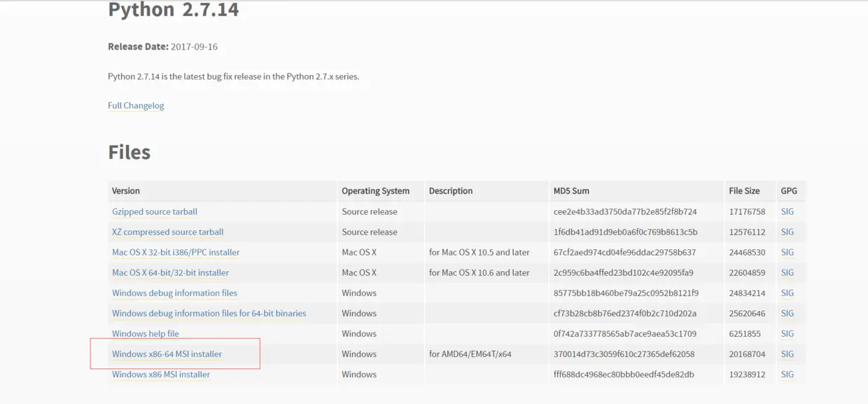Click file size 22604859
Viewport: 868px width, 404px height.
(747, 272)
